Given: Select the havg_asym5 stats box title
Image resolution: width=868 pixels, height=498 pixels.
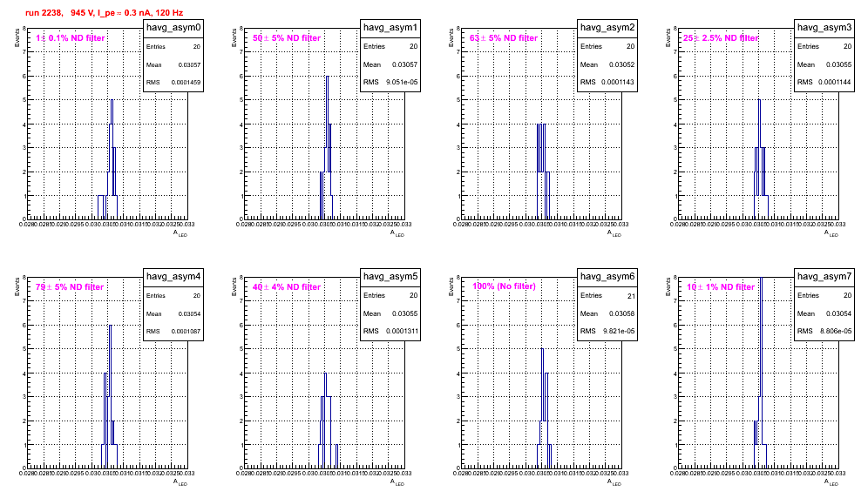Looking at the screenshot, I should click(390, 277).
